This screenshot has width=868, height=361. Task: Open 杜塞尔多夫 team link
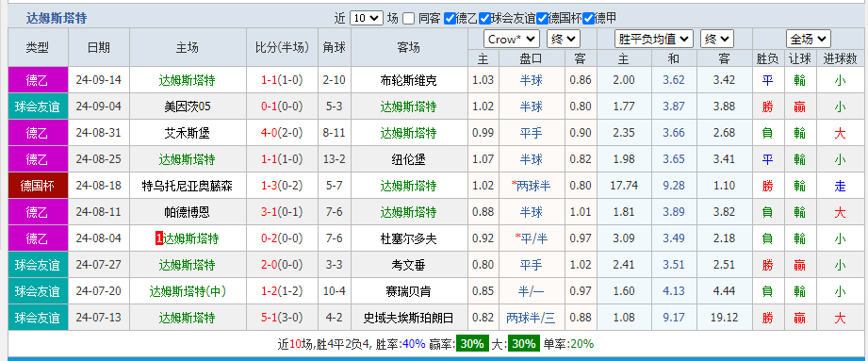point(408,238)
